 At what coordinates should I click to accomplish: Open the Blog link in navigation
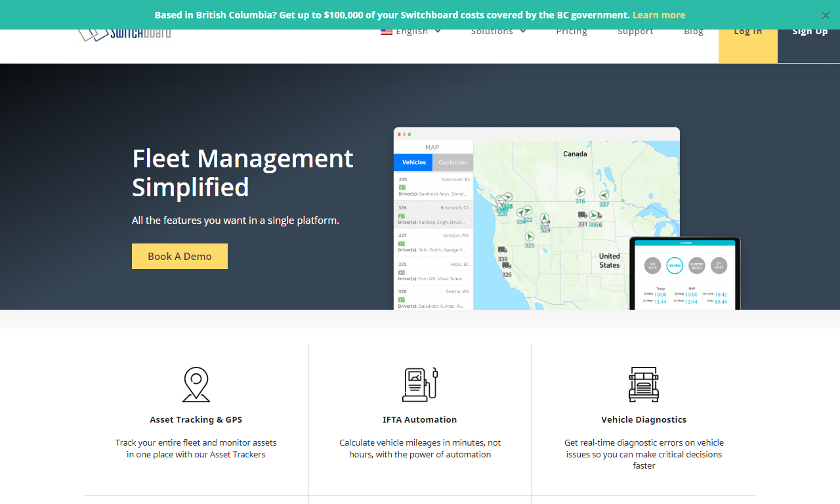coord(693,31)
